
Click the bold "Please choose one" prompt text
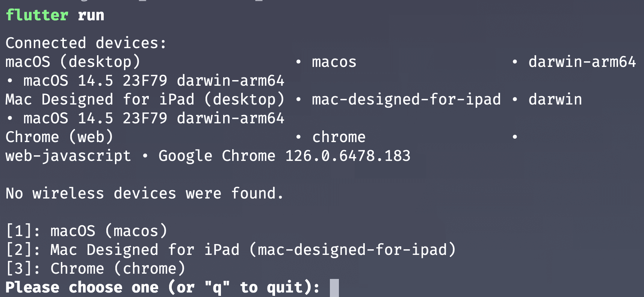coord(82,288)
